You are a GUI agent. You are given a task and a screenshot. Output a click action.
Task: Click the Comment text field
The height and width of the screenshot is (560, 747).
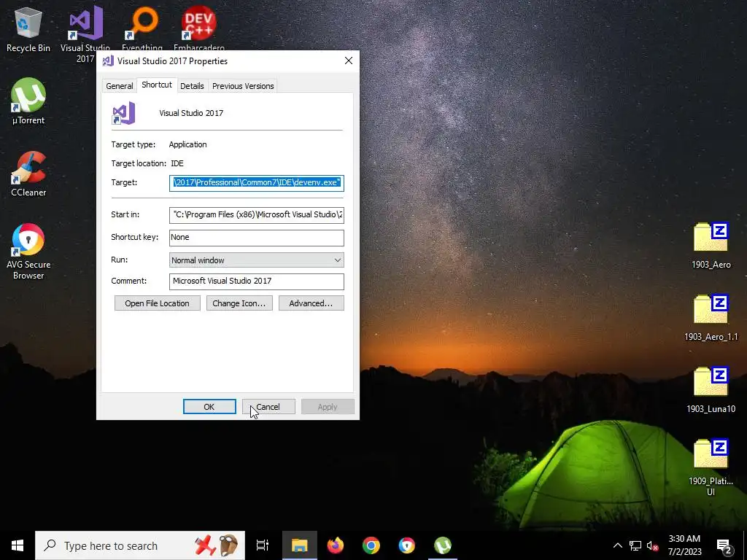[256, 281]
